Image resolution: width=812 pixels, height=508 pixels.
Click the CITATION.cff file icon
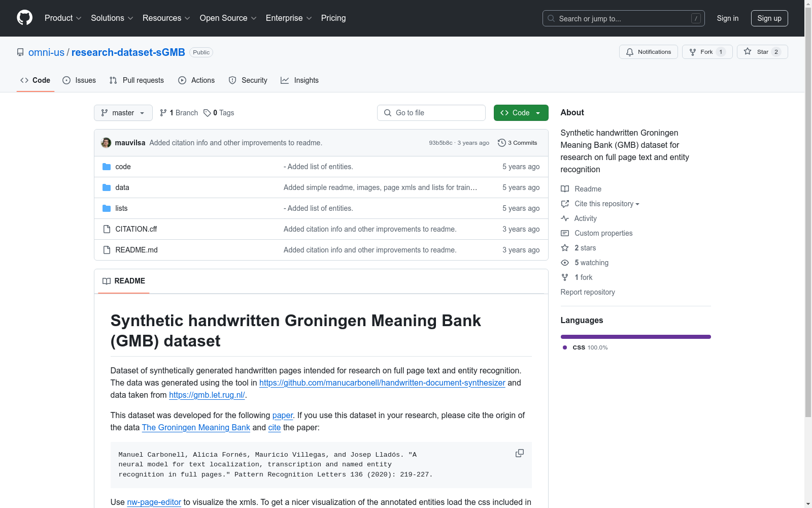[107, 229]
